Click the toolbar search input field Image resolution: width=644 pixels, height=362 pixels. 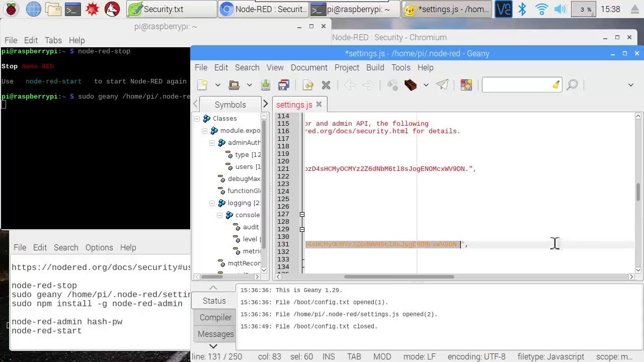point(517,85)
